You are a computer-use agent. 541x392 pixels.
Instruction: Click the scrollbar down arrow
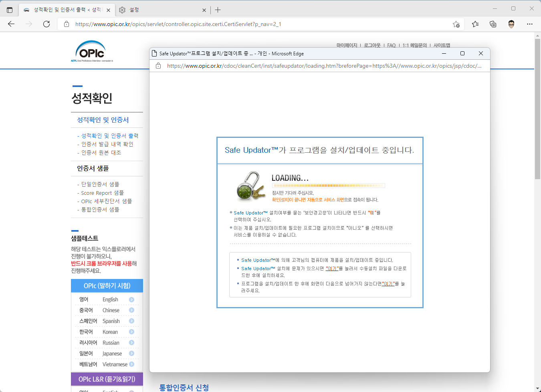(537, 388)
